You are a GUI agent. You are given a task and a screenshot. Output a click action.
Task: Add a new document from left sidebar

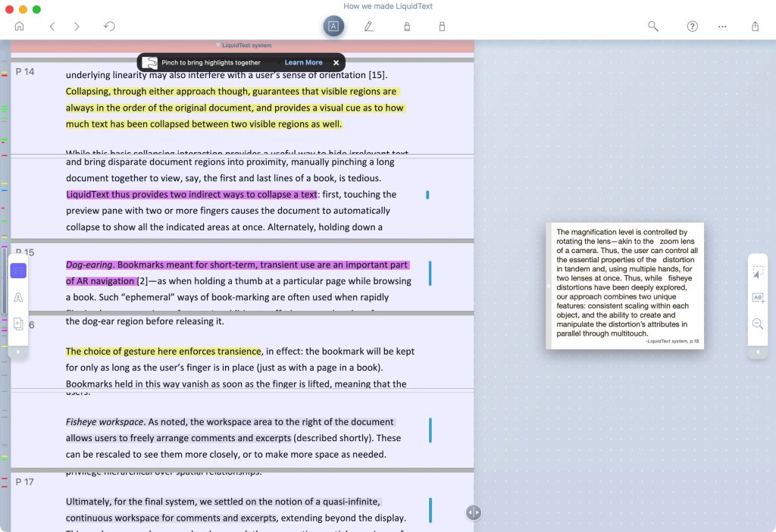click(x=18, y=324)
